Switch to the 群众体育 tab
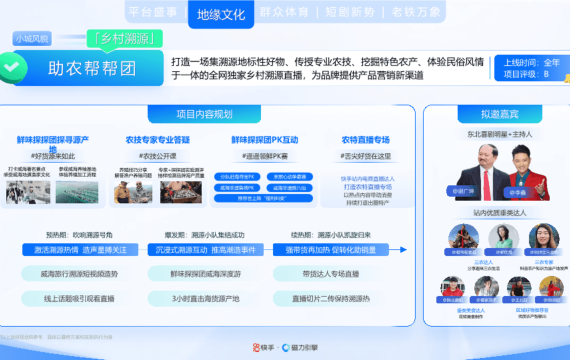 284,12
